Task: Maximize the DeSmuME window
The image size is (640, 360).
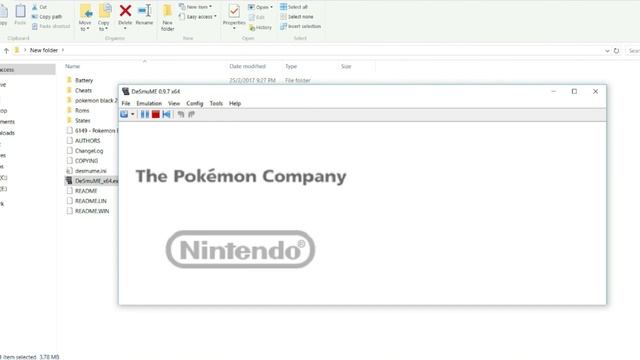Action: tap(574, 91)
